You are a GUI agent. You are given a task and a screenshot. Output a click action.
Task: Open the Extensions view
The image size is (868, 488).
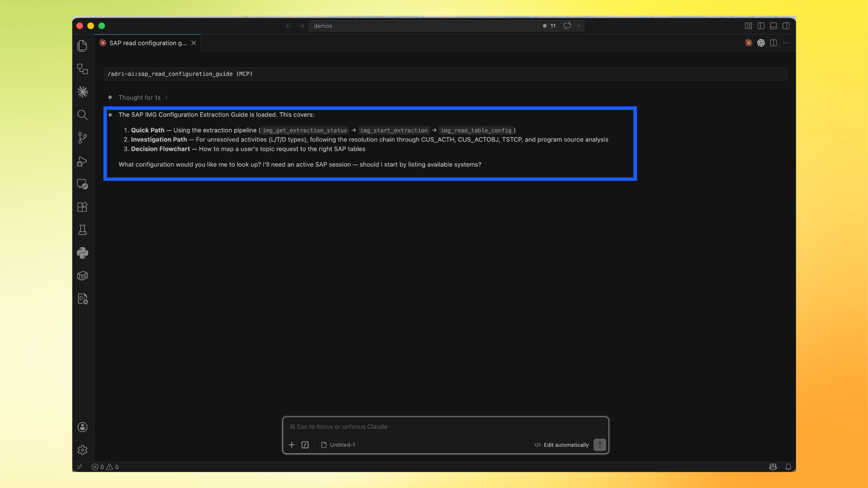(x=82, y=207)
